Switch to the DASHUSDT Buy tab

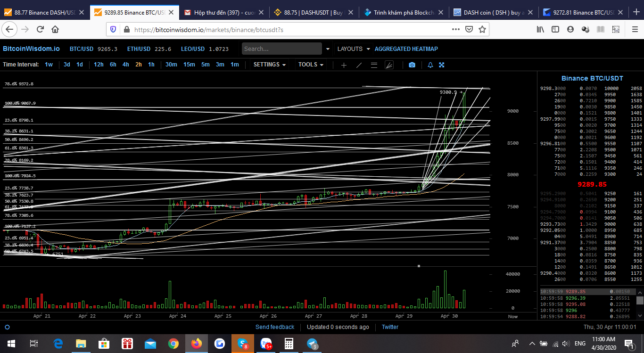coord(314,13)
